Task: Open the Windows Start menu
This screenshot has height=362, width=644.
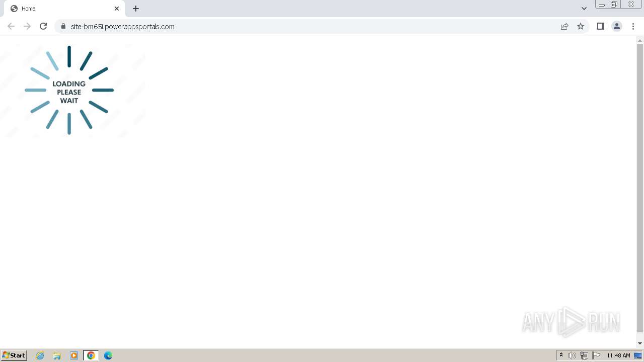Action: (14, 355)
